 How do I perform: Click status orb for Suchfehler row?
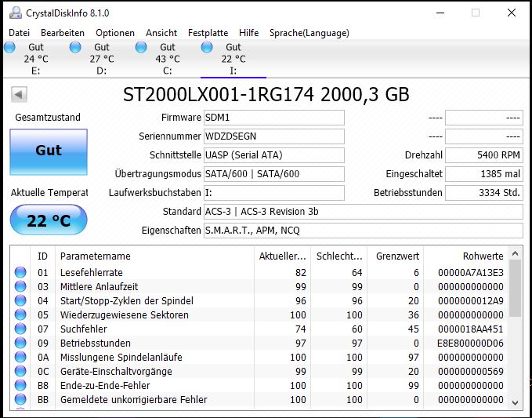pyautogui.click(x=20, y=329)
